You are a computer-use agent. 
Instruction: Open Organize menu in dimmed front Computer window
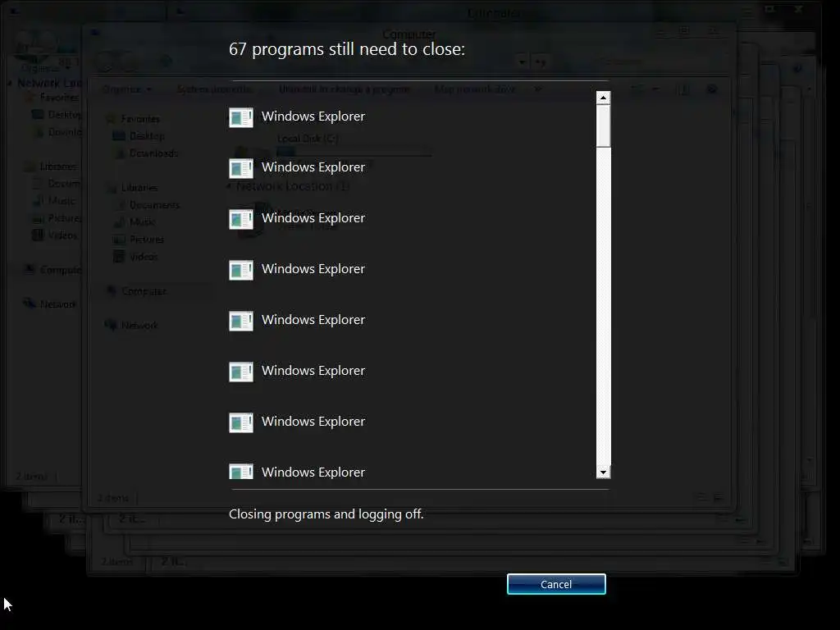click(x=126, y=89)
